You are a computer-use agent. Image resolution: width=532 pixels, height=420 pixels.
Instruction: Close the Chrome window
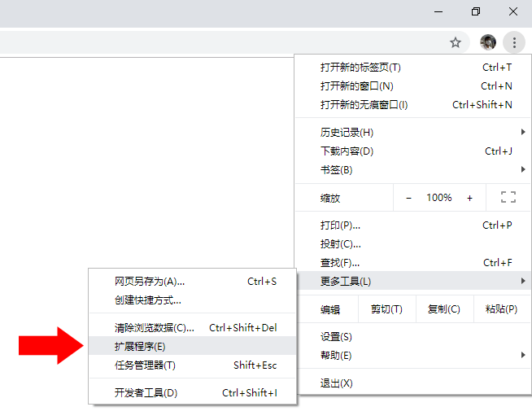513,12
